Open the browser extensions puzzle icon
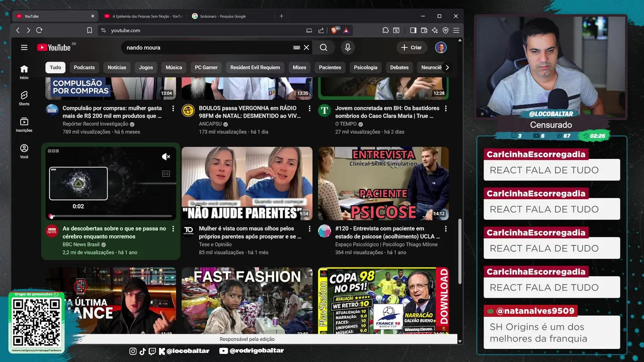The image size is (644, 362). point(385,30)
